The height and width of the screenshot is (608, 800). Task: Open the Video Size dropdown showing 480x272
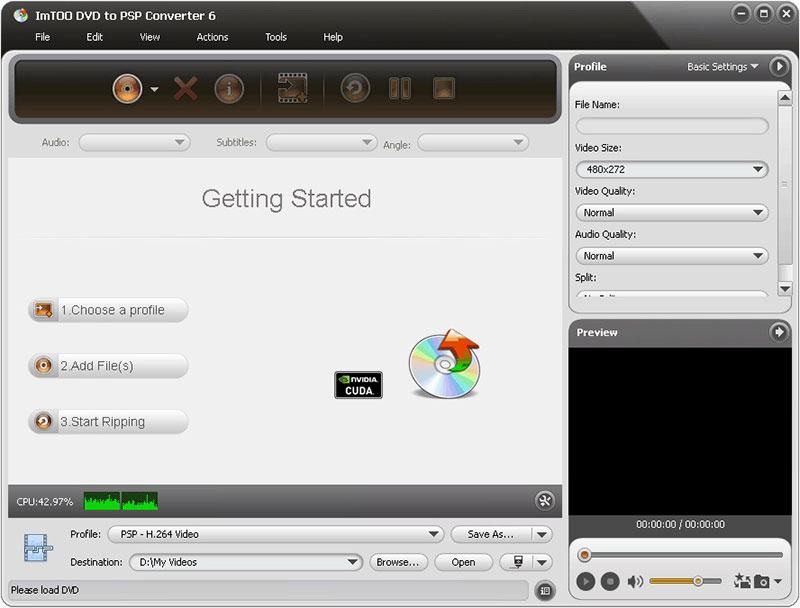[671, 169]
